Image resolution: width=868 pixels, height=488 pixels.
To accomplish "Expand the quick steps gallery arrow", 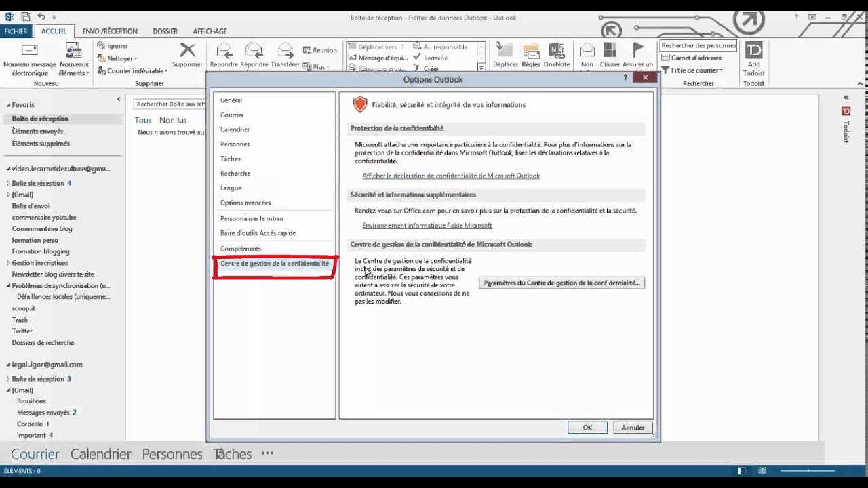I will tap(481, 68).
